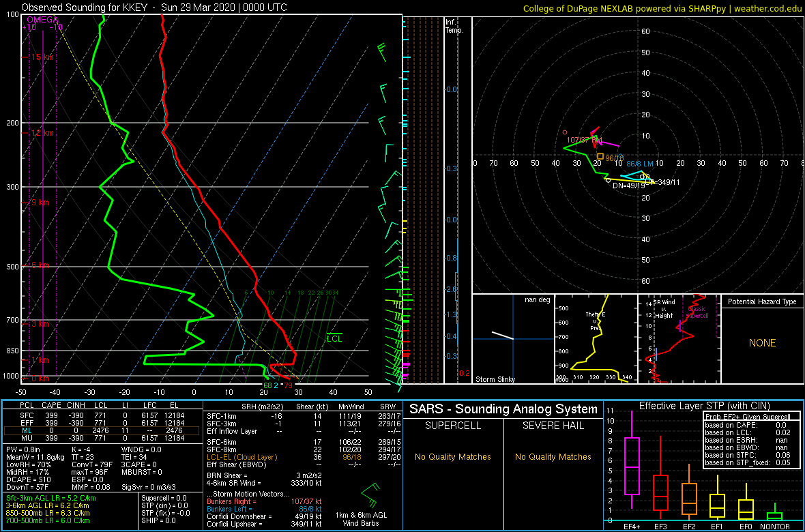Click the 4-6km SR Wind value line
The image size is (805, 532).
click(264, 483)
